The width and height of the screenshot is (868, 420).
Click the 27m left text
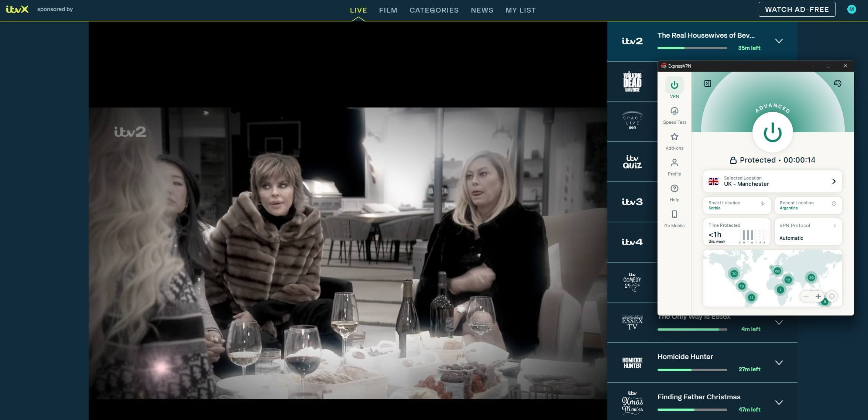749,369
